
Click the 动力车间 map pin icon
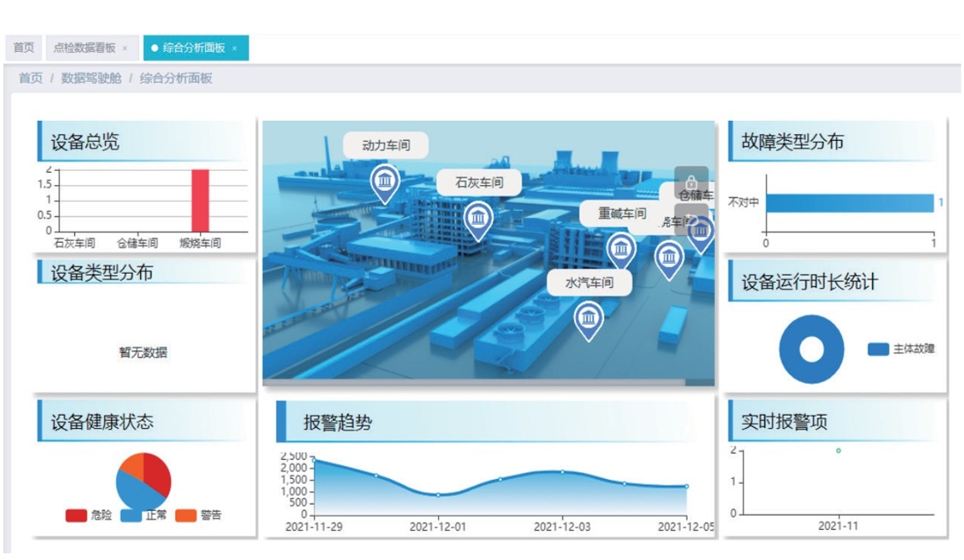click(385, 181)
